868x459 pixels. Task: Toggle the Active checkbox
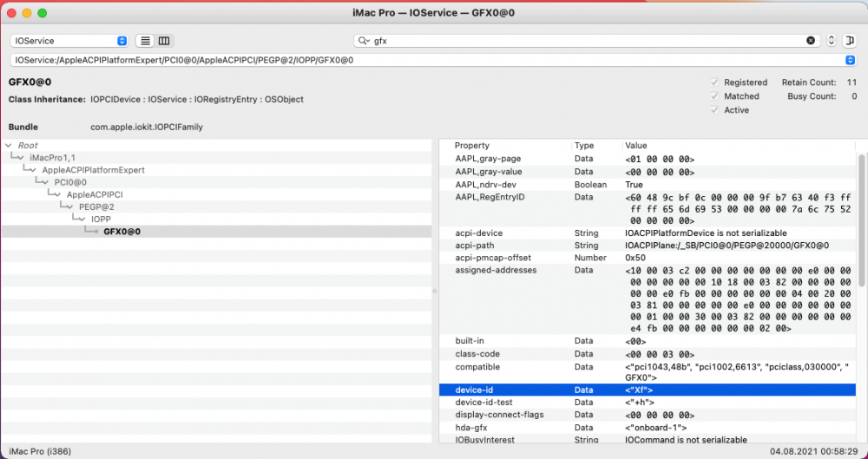(714, 110)
